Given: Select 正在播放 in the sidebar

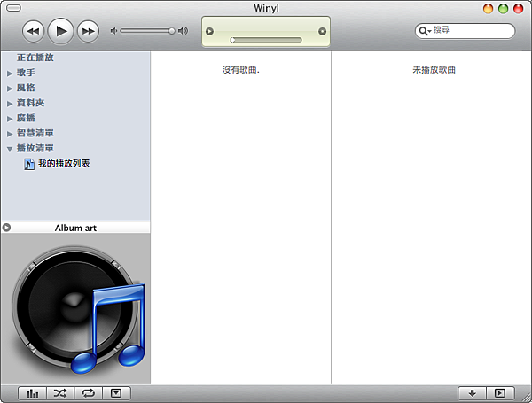Looking at the screenshot, I should [x=35, y=58].
